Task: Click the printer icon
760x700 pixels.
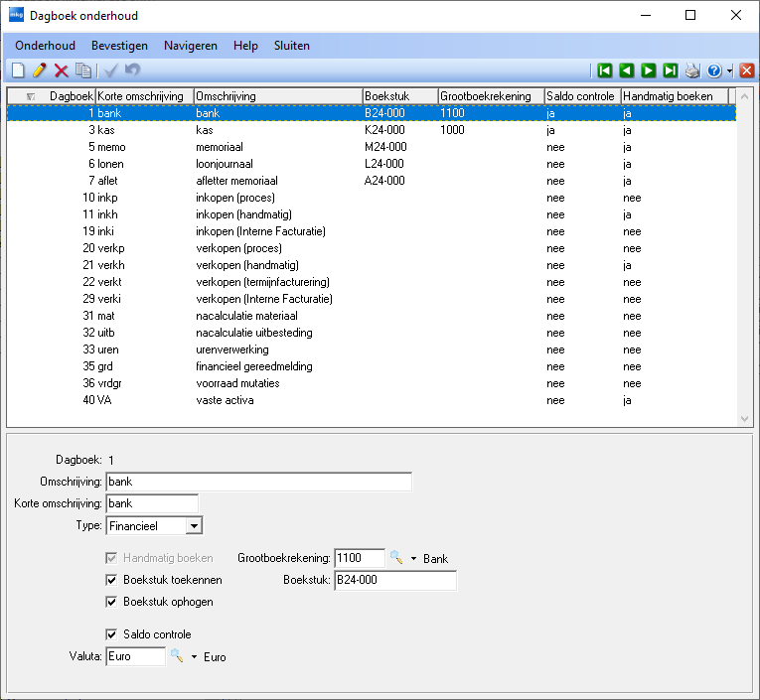Action: tap(692, 70)
